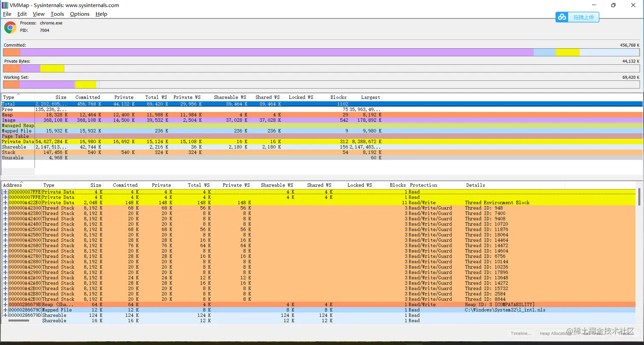This screenshot has width=644, height=345.
Task: Click the Shareable WS header in the details list
Action: (273, 185)
